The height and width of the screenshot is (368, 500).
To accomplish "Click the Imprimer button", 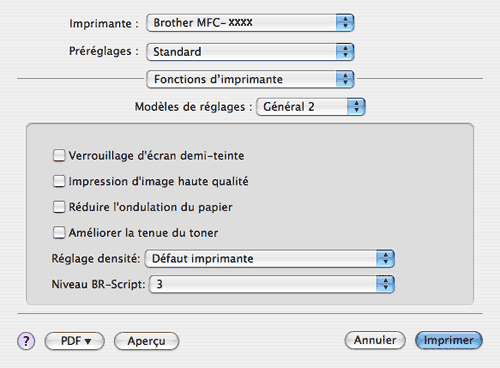I will tap(449, 340).
